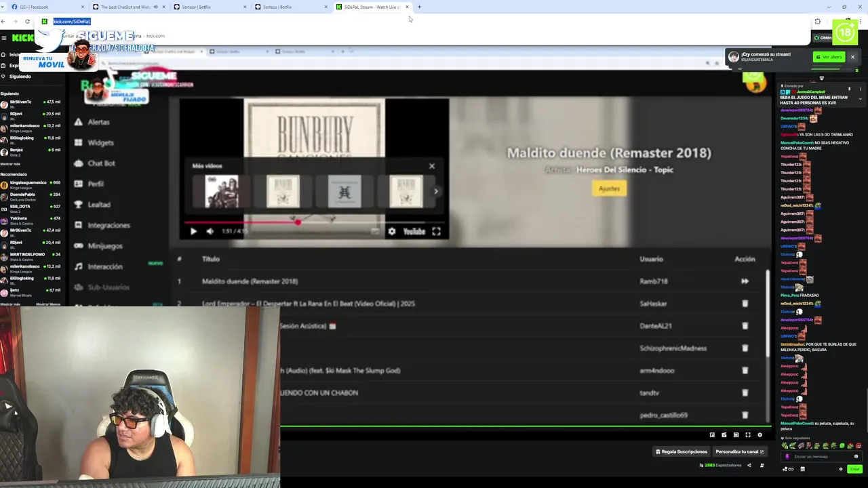Viewport: 868px width, 488px height.
Task: Open emoji picker in chat input
Action: coord(856,457)
